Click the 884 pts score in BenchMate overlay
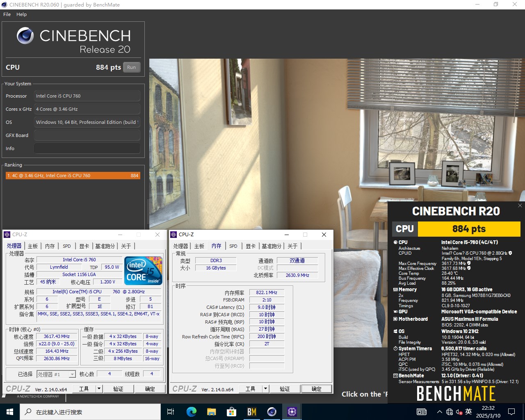This screenshot has height=420, width=525. point(469,229)
